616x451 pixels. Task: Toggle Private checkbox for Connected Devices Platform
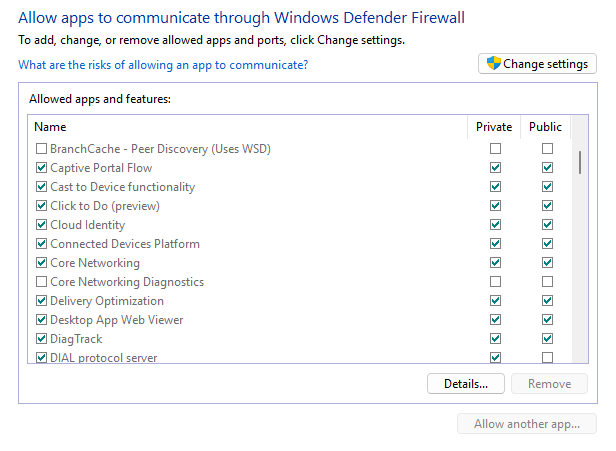pyautogui.click(x=495, y=244)
